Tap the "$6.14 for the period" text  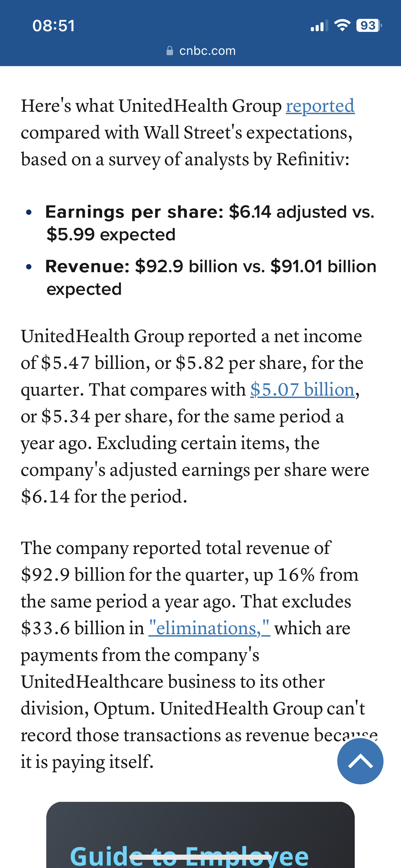[104, 496]
